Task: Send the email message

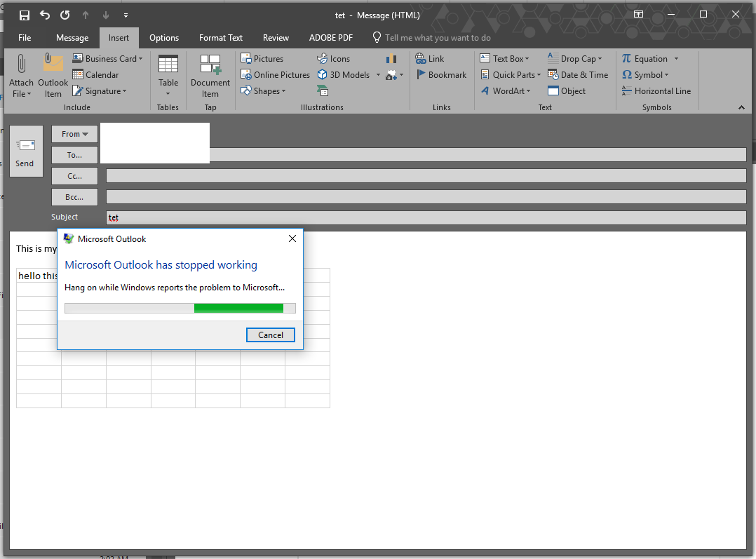Action: coord(26,151)
